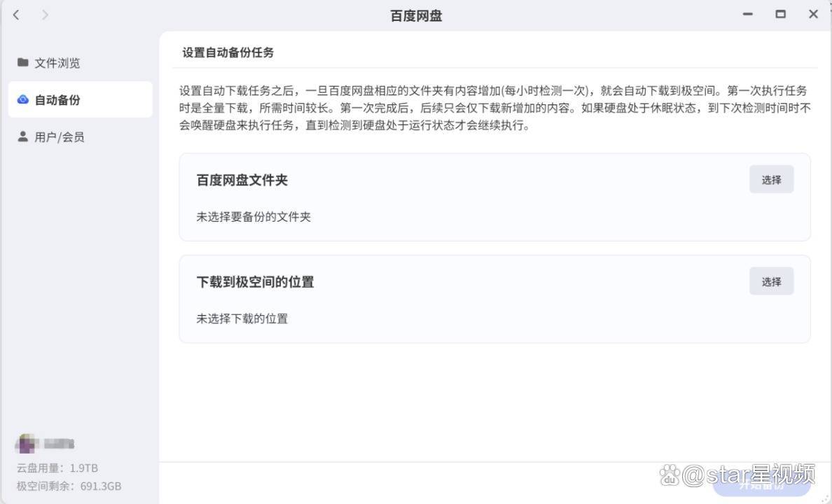Viewport: 832px width, 504px height.
Task: Click the cloud icon beside 自动备份
Action: (x=23, y=99)
